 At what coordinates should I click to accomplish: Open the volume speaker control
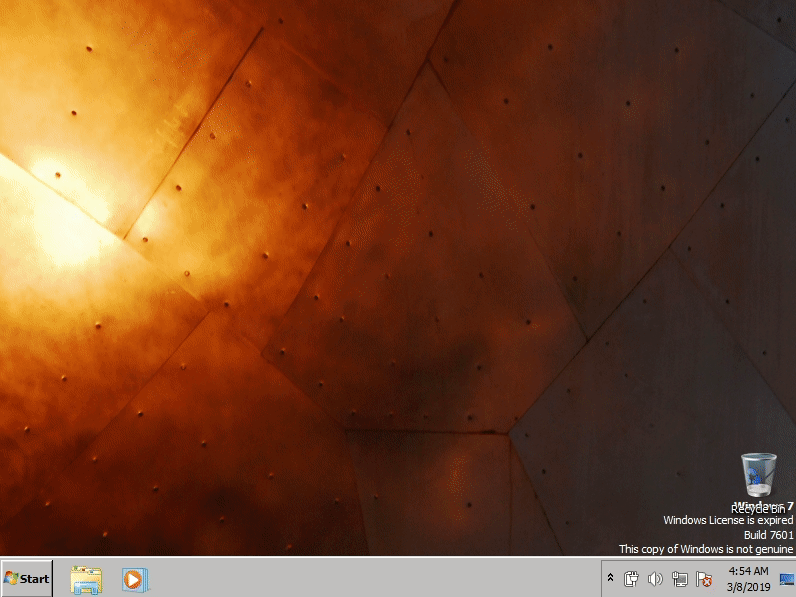(x=655, y=578)
